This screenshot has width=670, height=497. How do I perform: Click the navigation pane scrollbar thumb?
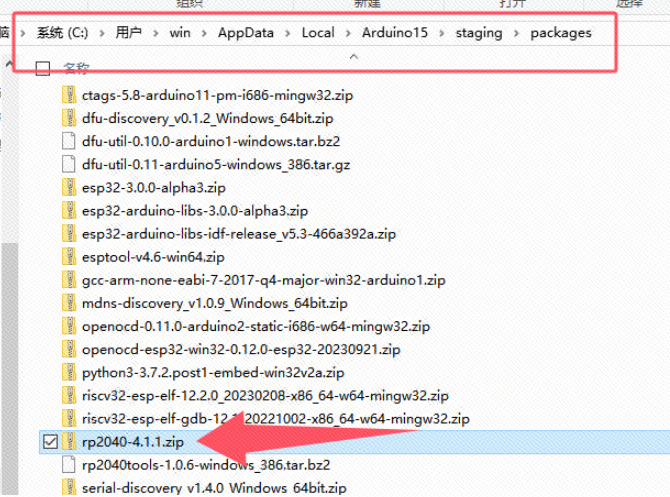click(x=9, y=368)
